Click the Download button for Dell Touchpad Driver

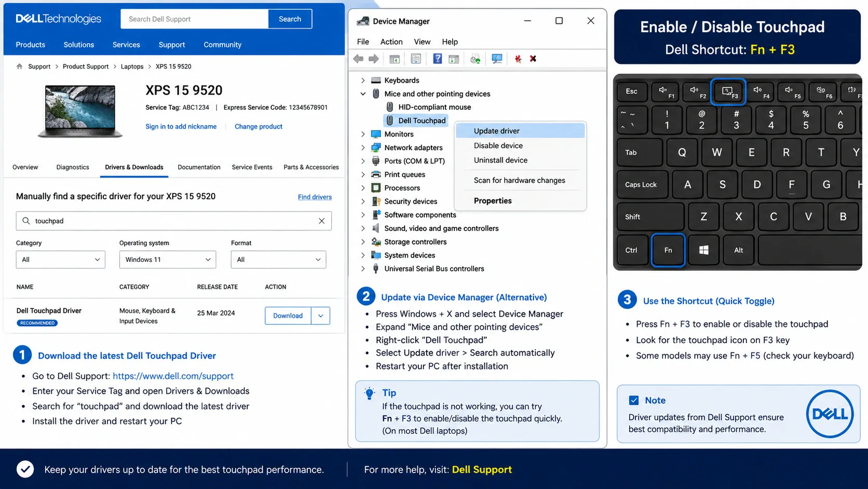point(288,316)
